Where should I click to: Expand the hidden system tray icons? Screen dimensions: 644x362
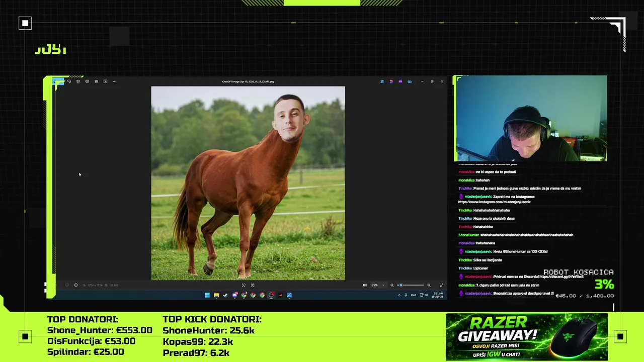tap(399, 295)
